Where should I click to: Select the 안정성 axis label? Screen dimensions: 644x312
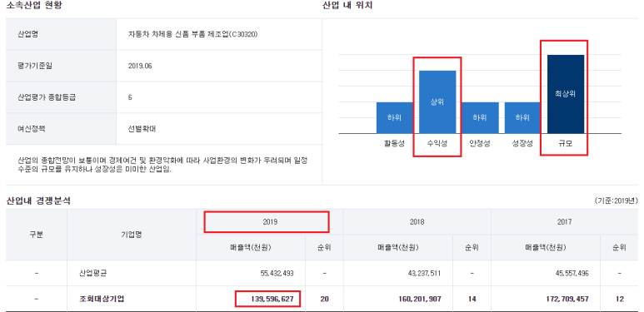[x=480, y=144]
